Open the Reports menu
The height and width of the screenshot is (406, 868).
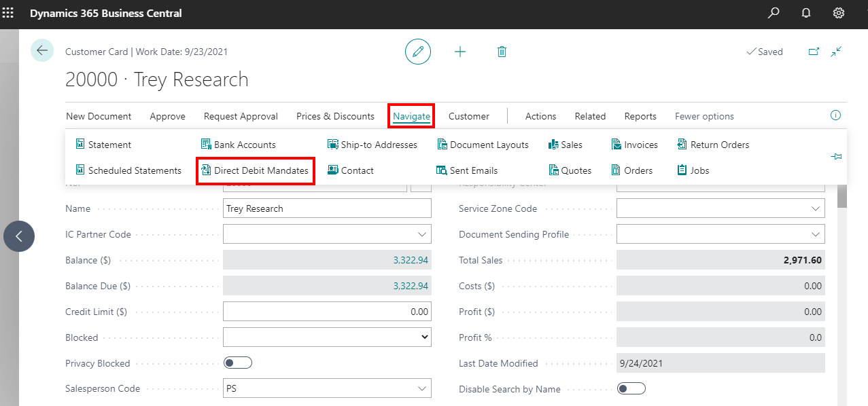(x=640, y=116)
